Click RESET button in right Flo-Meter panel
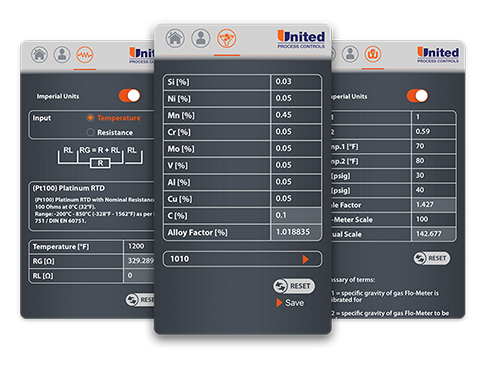Viewport: 488px width, 366px height. tap(432, 258)
